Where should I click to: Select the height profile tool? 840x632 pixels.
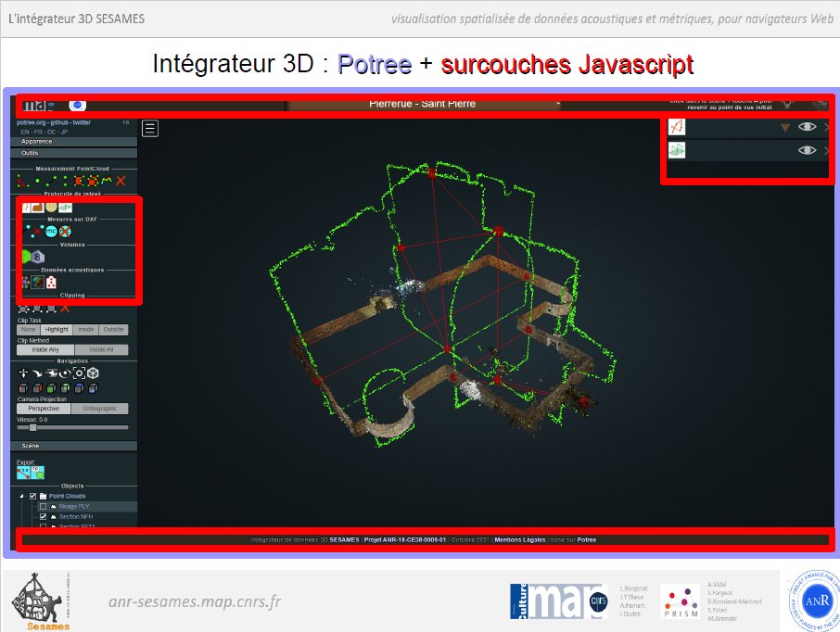[107, 181]
